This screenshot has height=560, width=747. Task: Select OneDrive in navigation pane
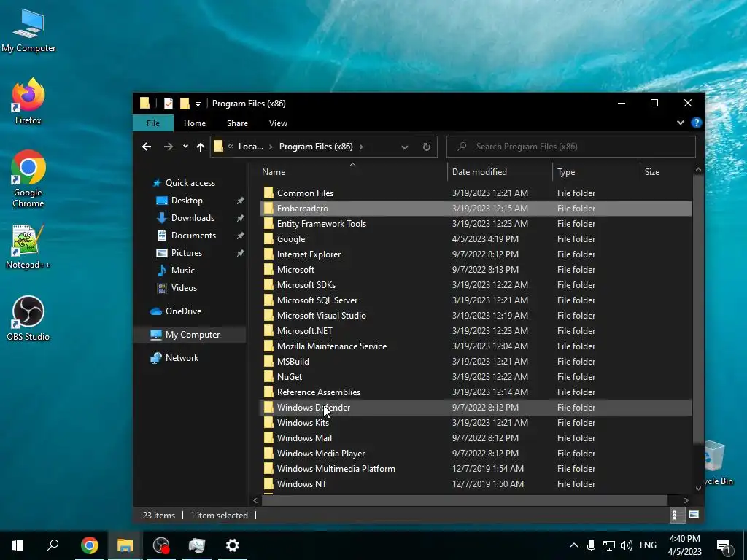click(183, 311)
